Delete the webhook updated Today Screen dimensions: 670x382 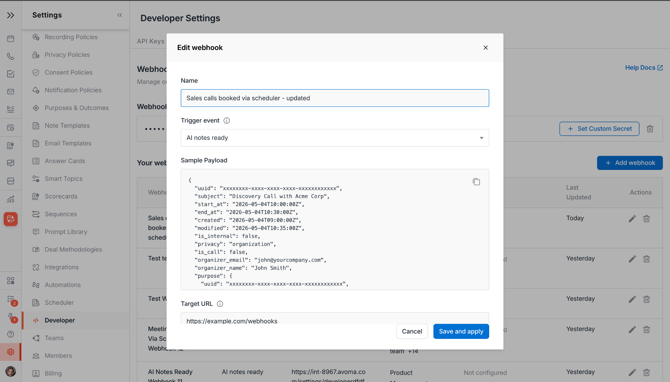[x=646, y=219]
